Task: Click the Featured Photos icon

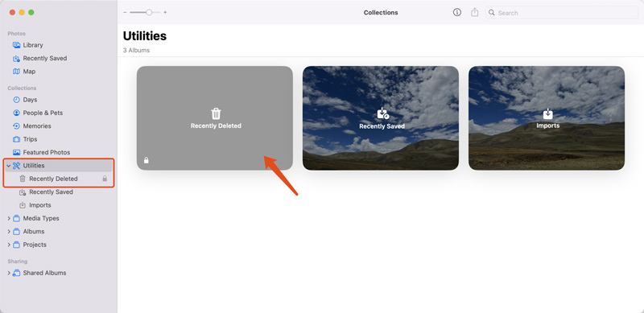Action: pos(16,152)
